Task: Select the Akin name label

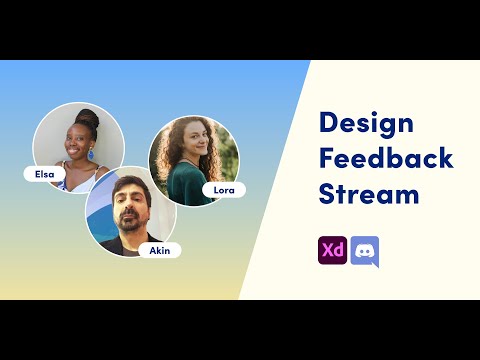Action: [160, 250]
